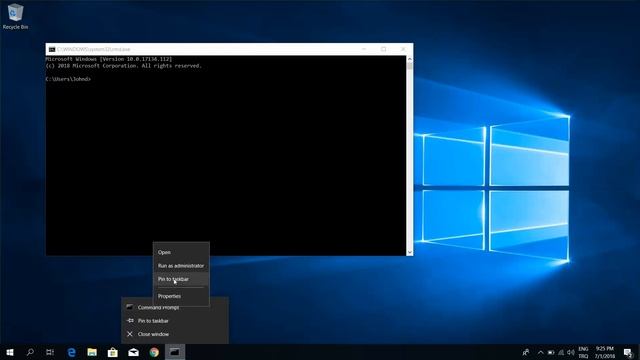
Task: Click the scroll-down arrow of the console scrollbar
Action: pos(409,252)
